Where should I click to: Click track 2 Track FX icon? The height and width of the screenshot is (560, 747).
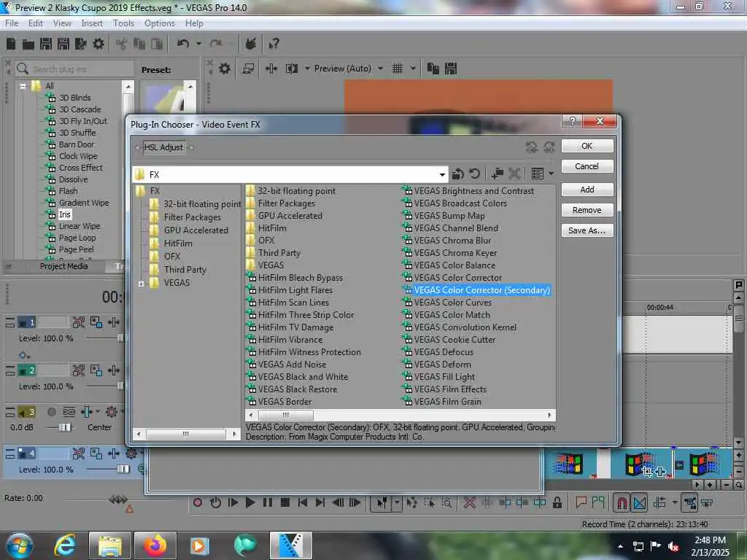tap(114, 370)
